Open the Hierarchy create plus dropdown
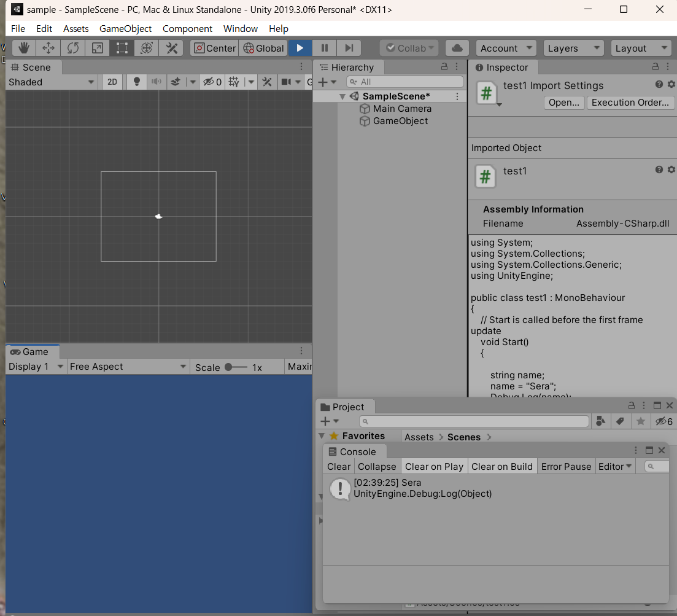This screenshot has height=616, width=677. [327, 82]
